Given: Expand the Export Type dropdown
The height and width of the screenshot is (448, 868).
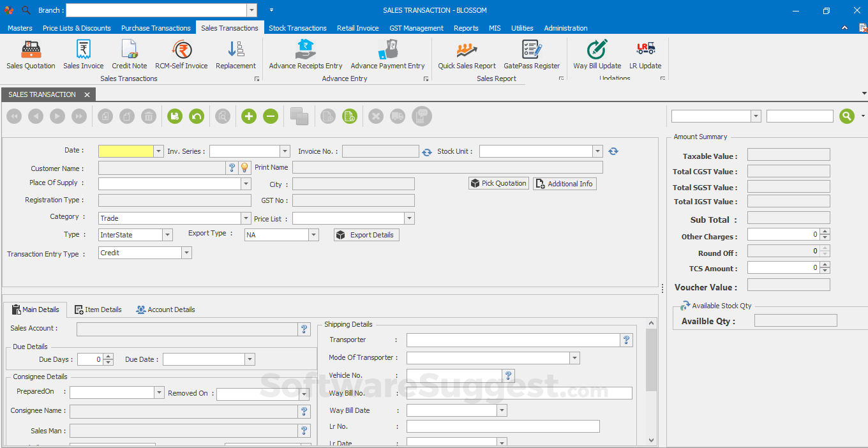Looking at the screenshot, I should (313, 235).
